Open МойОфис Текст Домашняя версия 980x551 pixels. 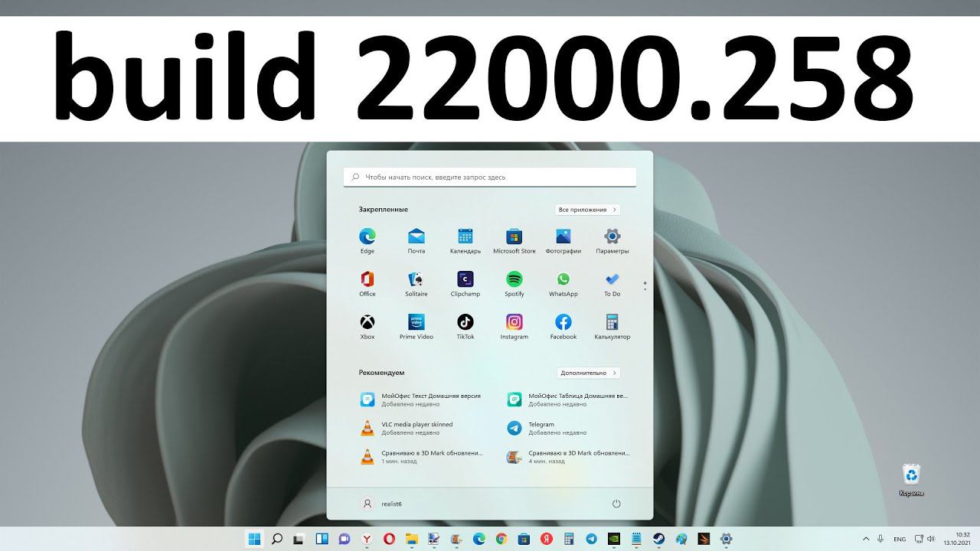click(422, 399)
